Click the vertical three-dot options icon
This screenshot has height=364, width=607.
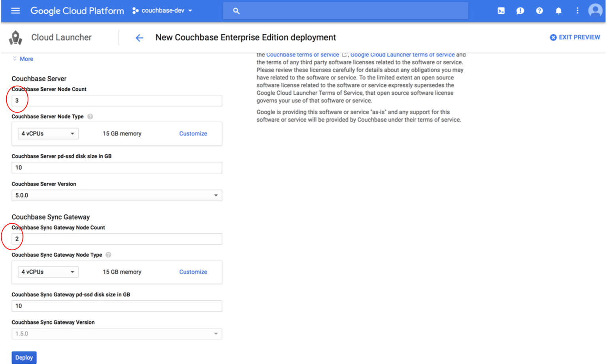pyautogui.click(x=577, y=11)
